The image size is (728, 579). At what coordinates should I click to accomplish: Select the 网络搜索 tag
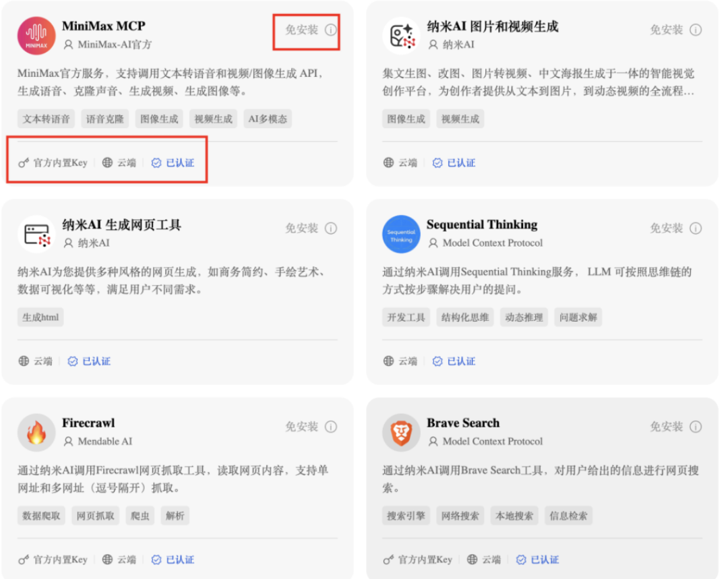460,516
